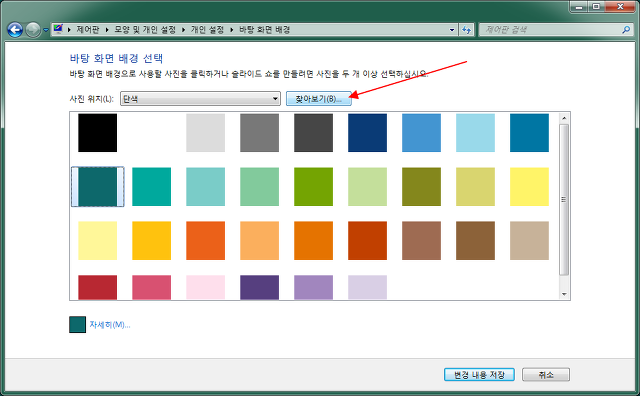Pick the bright yellow swatch at row end
The width and height of the screenshot is (640, 396).
pyautogui.click(x=529, y=187)
